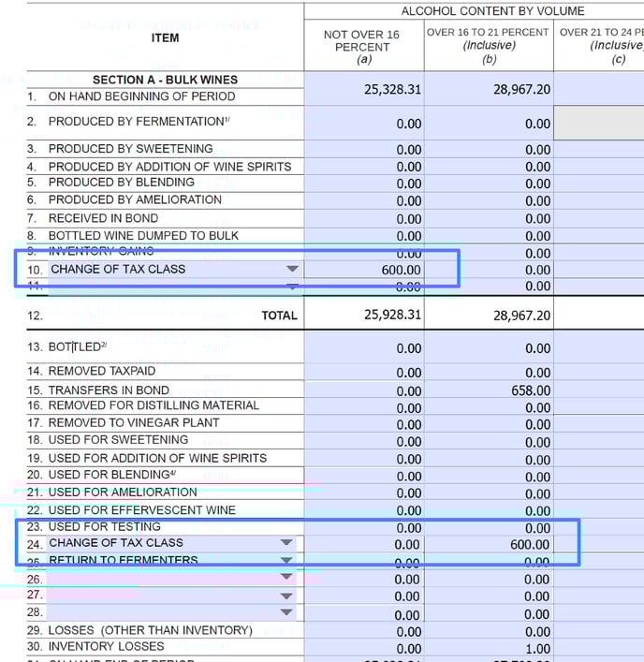The width and height of the screenshot is (644, 662).
Task: Click Used for Effervescent Wine column (a)
Action: coord(364,510)
